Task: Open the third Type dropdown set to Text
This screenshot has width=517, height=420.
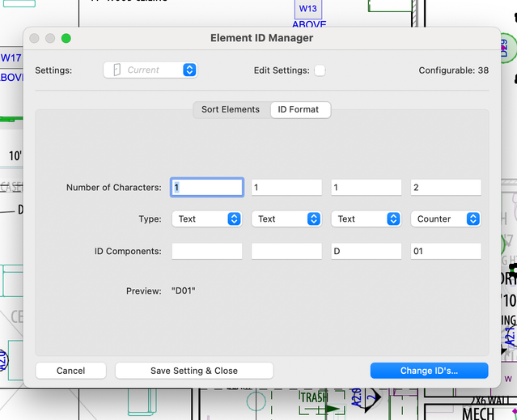Action: (x=367, y=218)
